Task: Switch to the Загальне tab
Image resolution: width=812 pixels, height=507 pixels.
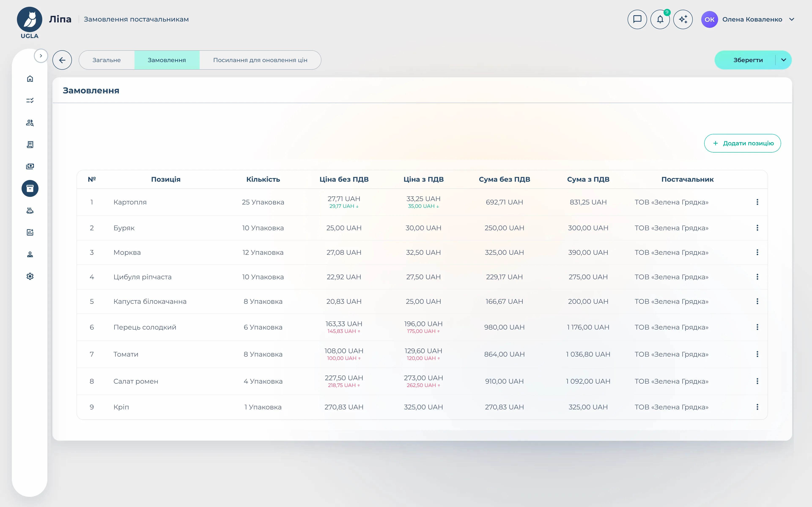Action: coord(106,60)
